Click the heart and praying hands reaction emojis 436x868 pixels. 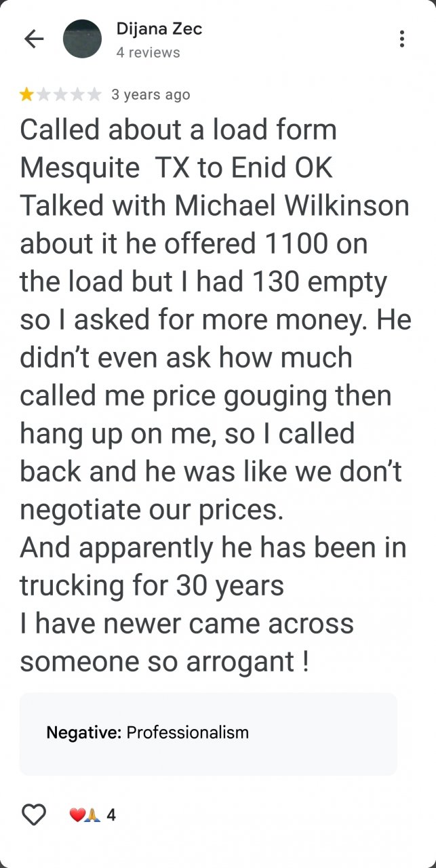(85, 814)
